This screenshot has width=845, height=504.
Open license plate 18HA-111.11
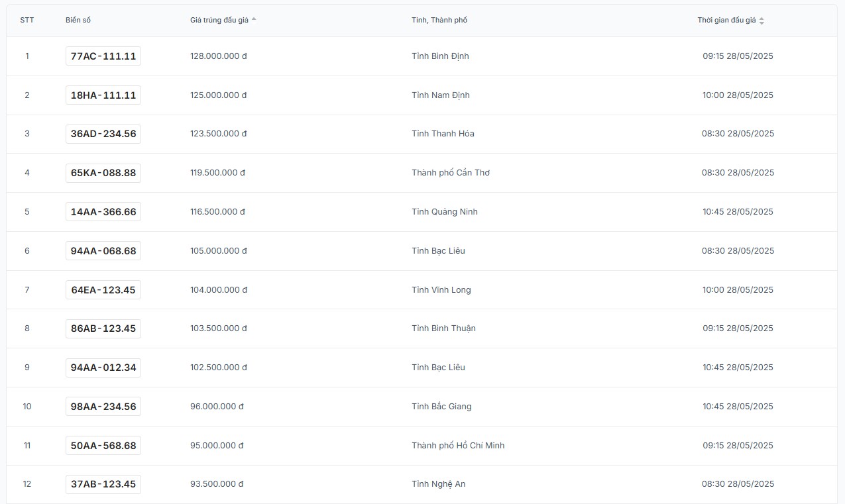click(103, 95)
